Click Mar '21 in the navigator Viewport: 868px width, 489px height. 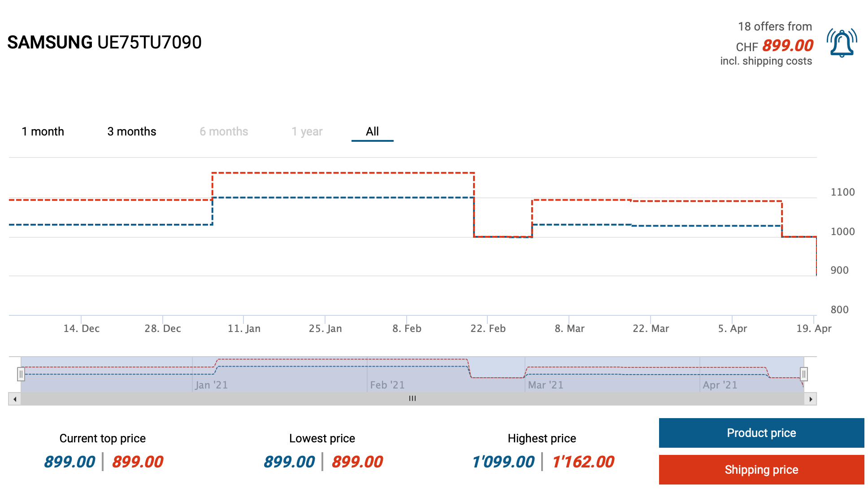click(546, 385)
